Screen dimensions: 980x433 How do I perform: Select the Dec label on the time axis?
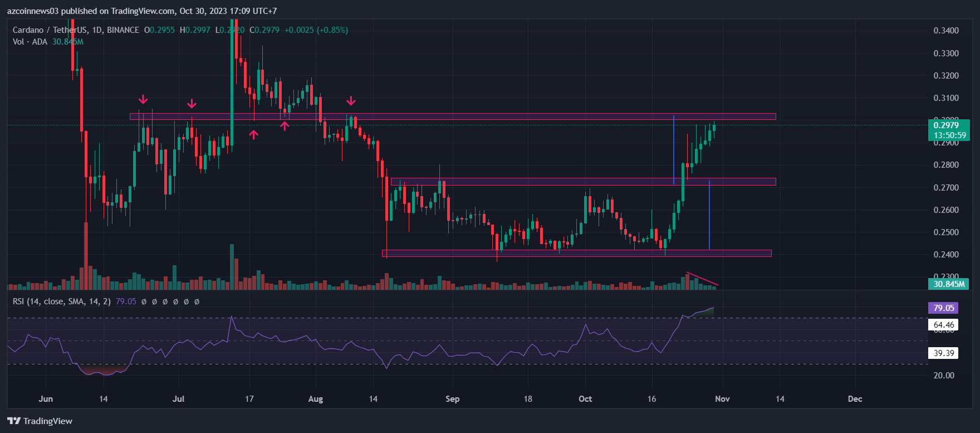[x=855, y=399]
